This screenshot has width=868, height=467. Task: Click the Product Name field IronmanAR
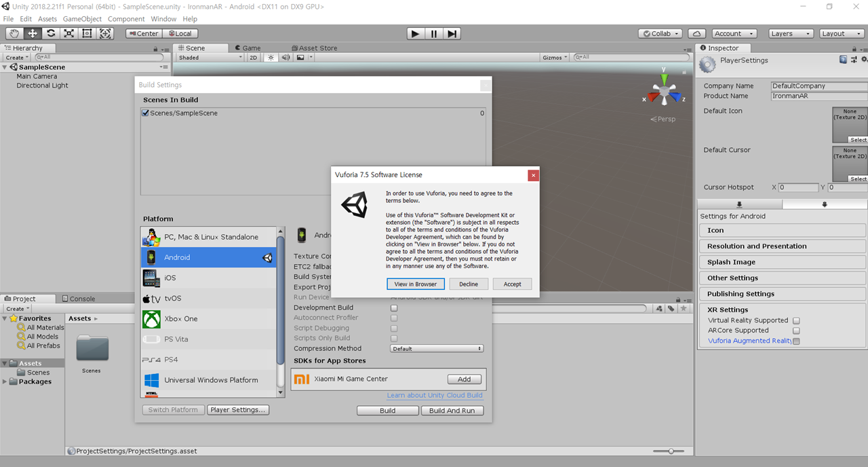click(819, 96)
